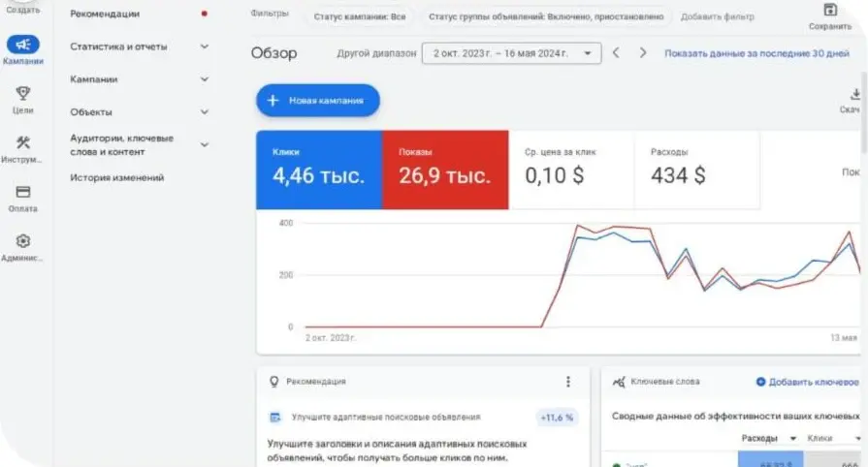Expand Аудитории, ключевые слова и контент
868x467 pixels.
click(205, 145)
